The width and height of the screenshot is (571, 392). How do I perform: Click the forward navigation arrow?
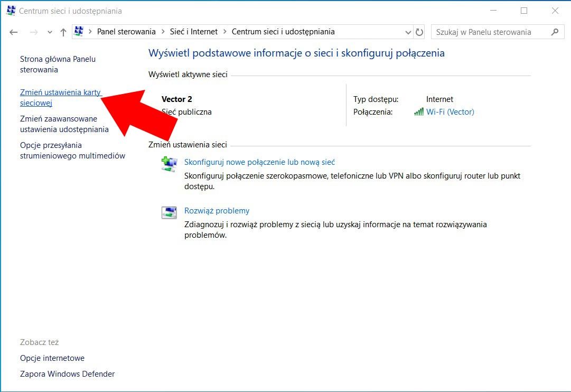tap(33, 32)
